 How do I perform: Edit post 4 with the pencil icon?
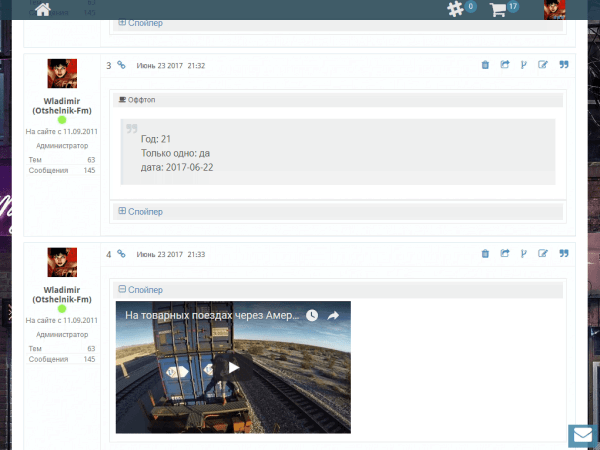click(543, 254)
